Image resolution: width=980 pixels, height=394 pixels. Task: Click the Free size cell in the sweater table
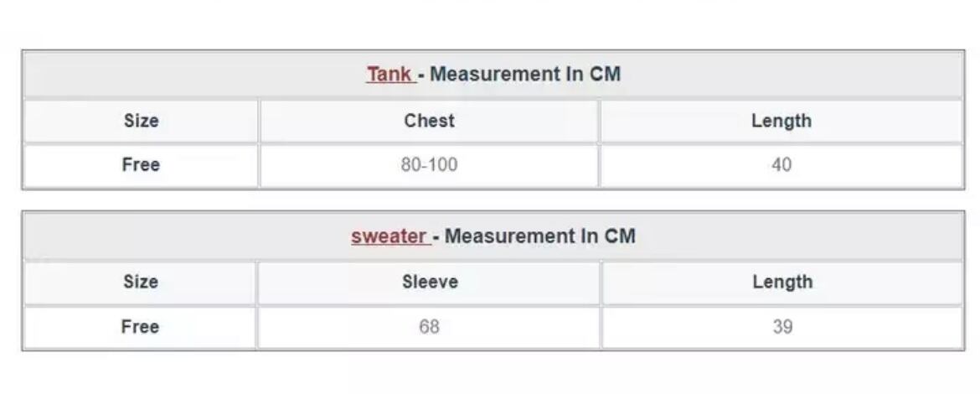point(141,327)
